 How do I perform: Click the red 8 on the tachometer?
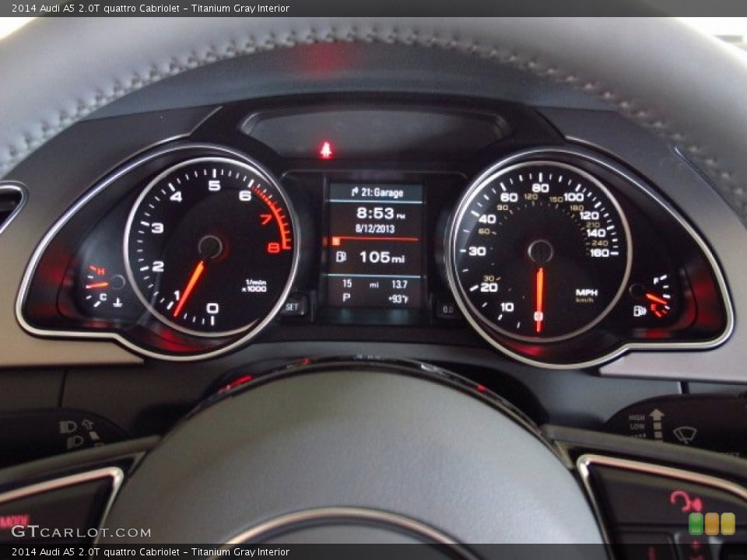273,247
